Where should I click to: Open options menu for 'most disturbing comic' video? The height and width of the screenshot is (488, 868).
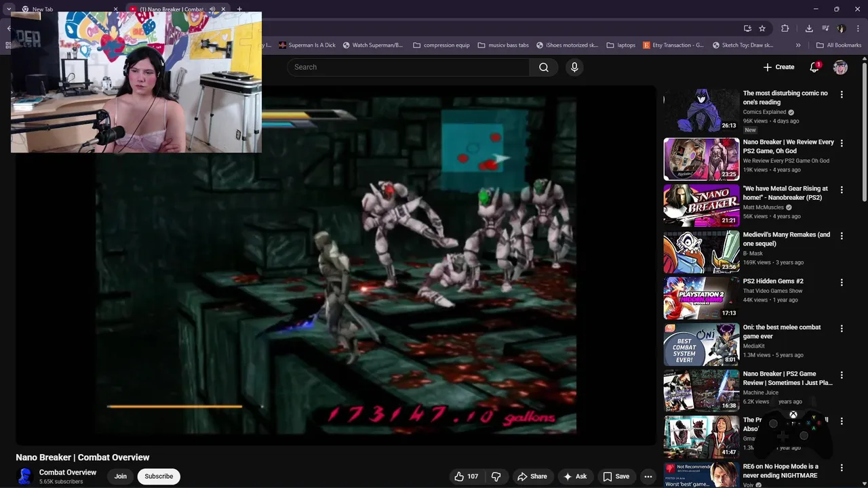[x=842, y=95]
